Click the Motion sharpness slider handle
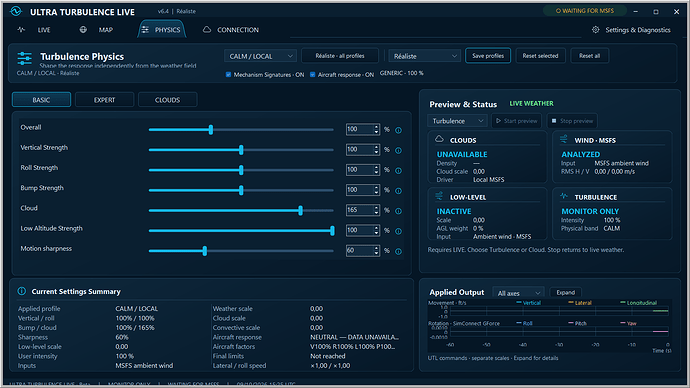The image size is (690, 388). [205, 251]
